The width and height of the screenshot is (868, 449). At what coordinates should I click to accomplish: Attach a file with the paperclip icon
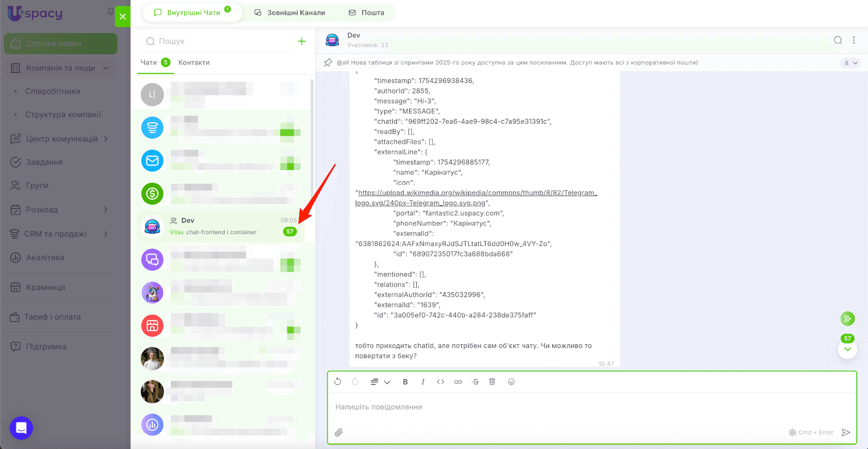tap(339, 432)
